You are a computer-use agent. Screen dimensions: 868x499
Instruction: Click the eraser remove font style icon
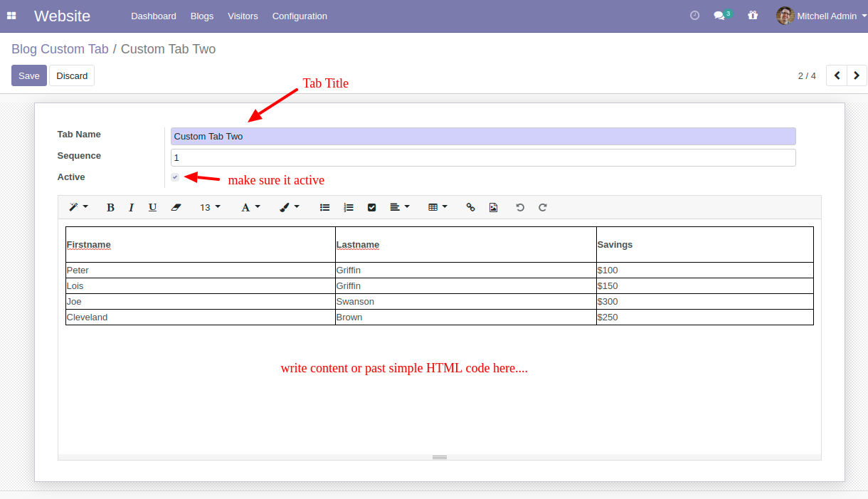[176, 207]
